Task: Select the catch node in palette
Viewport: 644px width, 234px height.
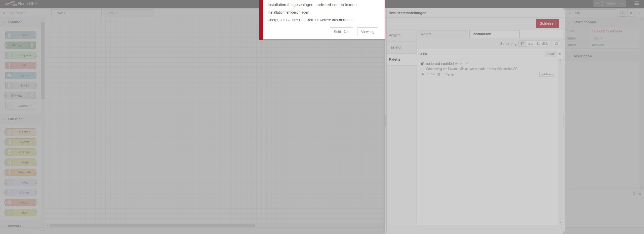Action: 21,65
